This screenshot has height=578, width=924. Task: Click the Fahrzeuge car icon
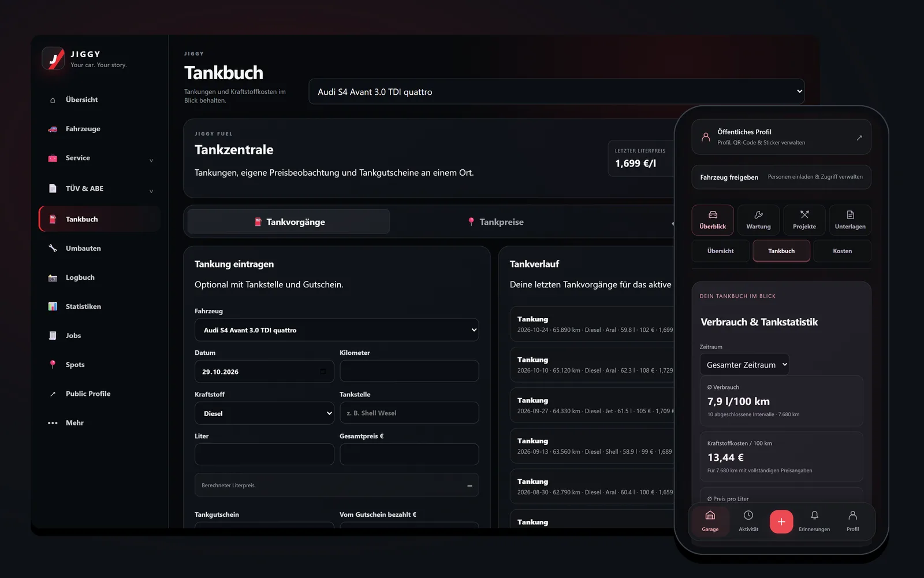[x=53, y=129]
